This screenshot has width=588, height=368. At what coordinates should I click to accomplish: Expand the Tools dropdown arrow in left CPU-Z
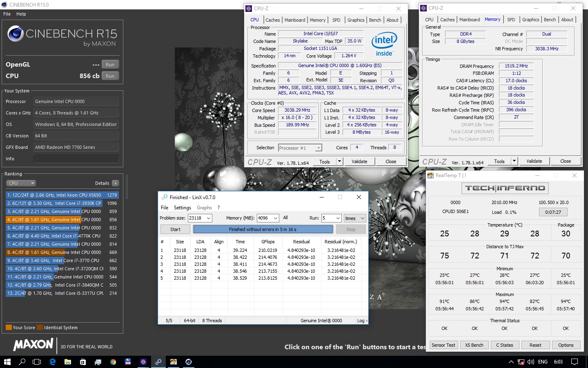[339, 162]
